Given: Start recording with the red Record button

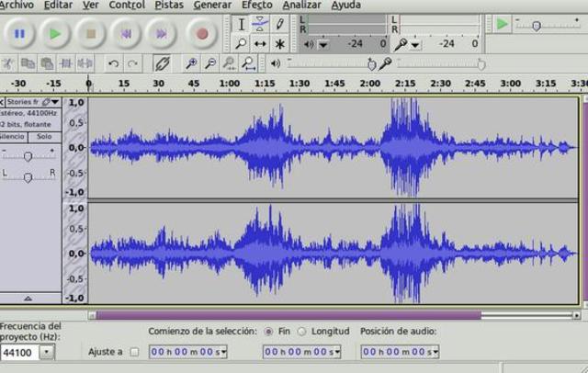Looking at the screenshot, I should point(202,34).
